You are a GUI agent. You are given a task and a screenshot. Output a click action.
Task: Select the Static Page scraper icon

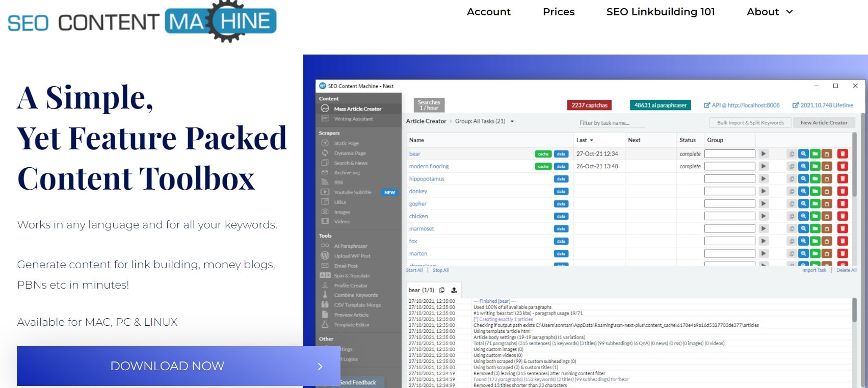click(x=325, y=143)
